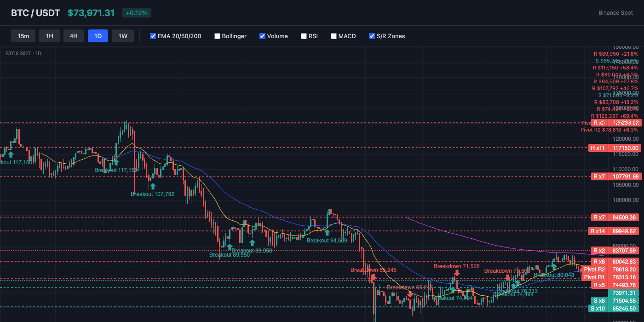Tick the Bollinger bands checkbox
This screenshot has width=644, height=322.
[x=217, y=36]
